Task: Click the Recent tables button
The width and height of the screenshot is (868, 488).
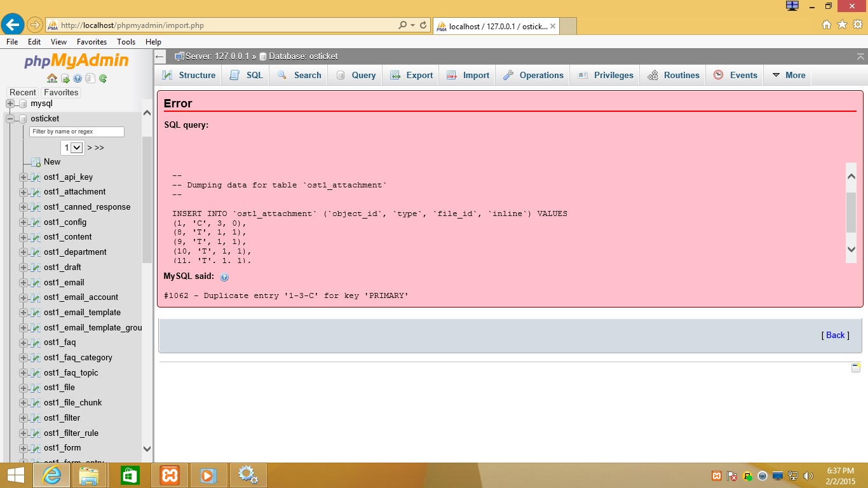Action: point(23,92)
